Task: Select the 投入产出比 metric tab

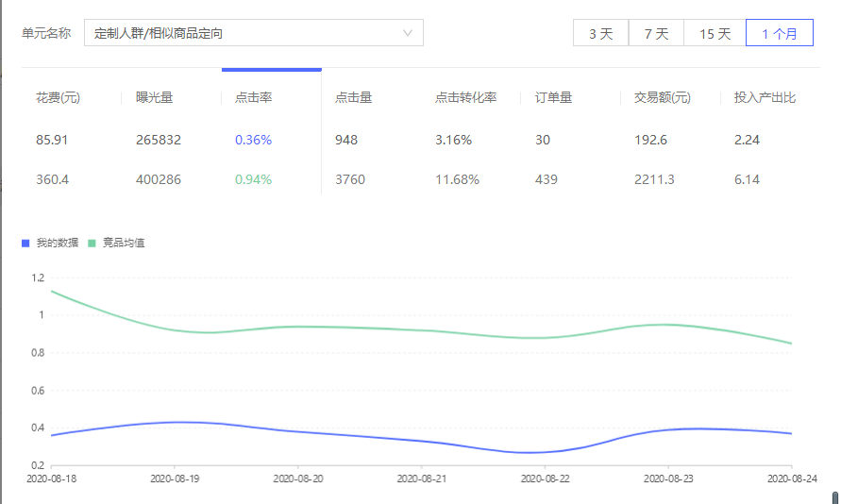Action: point(765,97)
